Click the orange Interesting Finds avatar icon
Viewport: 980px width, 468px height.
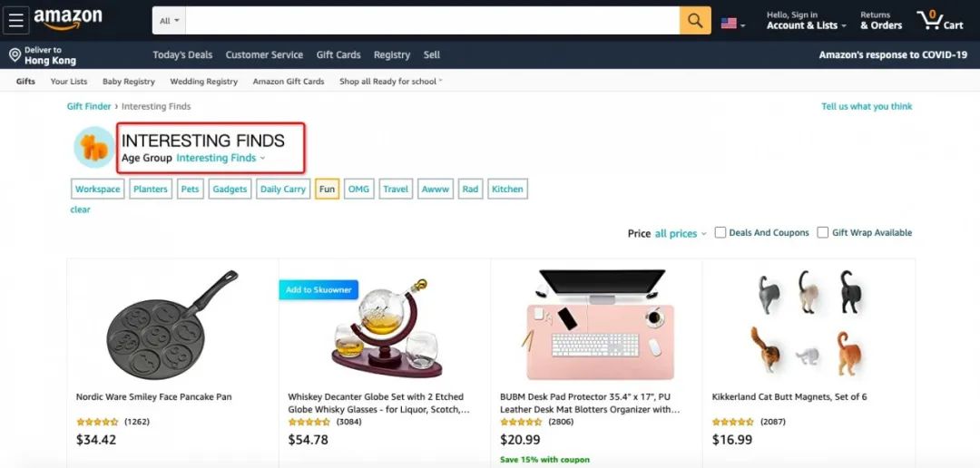pos(93,147)
